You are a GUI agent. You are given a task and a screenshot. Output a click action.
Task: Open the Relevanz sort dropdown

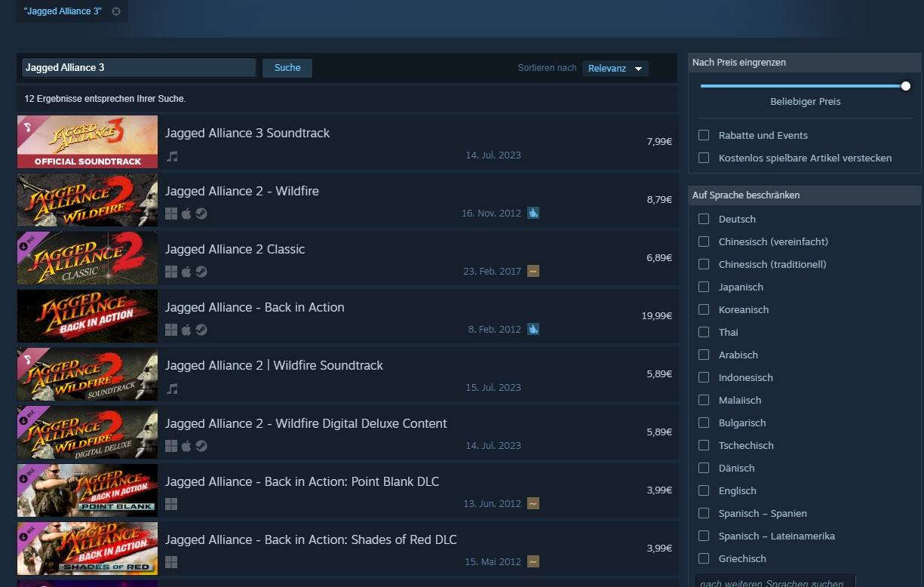click(615, 68)
